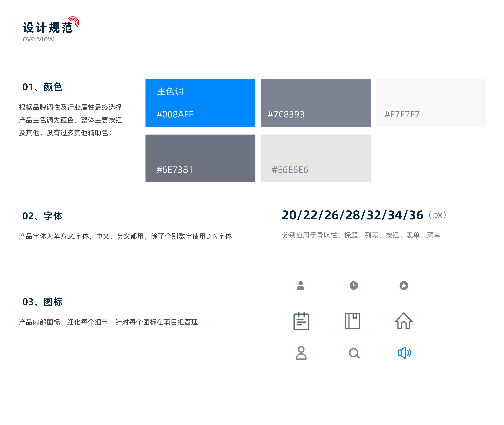Click the '01、颜色' heading
The width and height of the screenshot is (504, 425).
(x=42, y=87)
